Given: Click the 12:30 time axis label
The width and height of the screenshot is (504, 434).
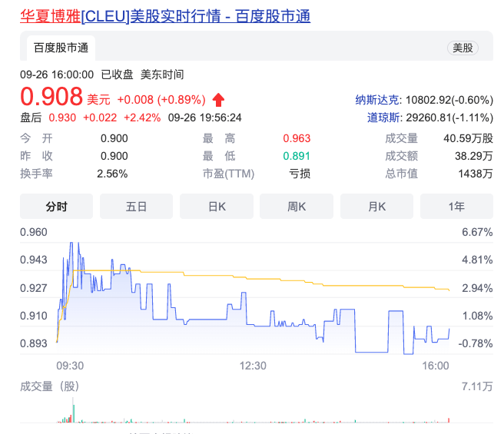Looking at the screenshot, I should (x=253, y=366).
